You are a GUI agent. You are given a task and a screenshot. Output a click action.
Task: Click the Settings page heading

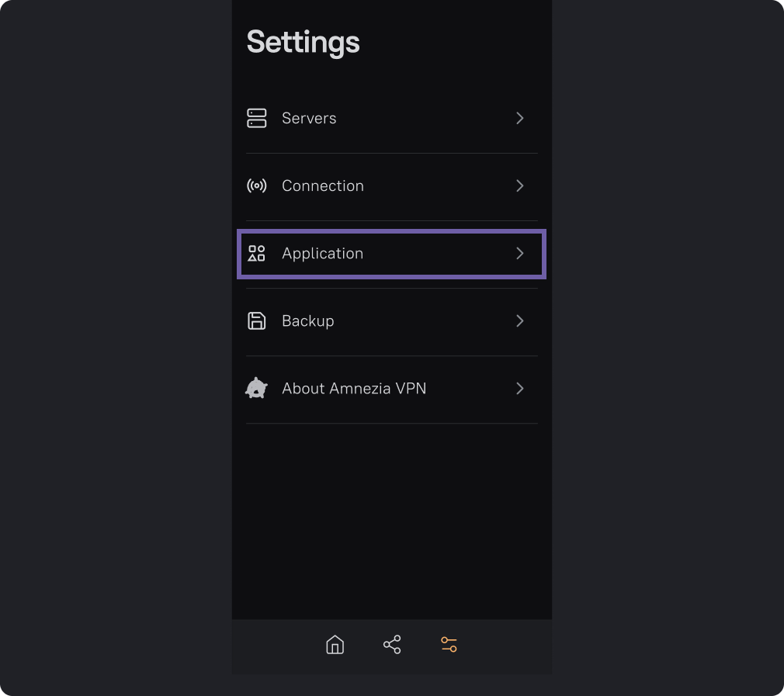303,42
